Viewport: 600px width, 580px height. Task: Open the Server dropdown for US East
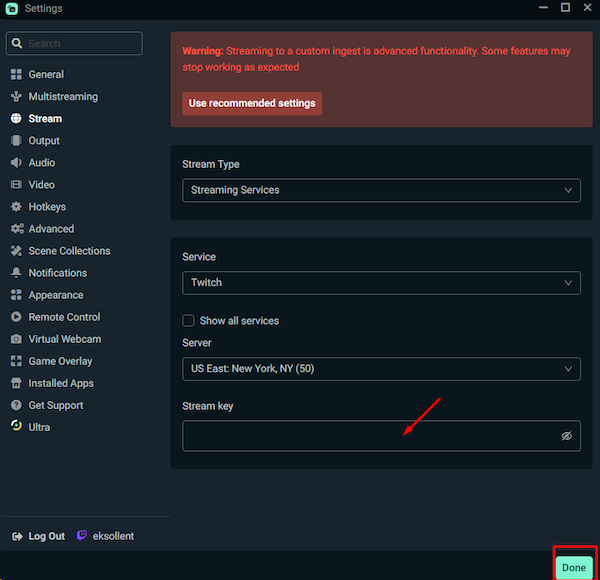click(x=381, y=369)
